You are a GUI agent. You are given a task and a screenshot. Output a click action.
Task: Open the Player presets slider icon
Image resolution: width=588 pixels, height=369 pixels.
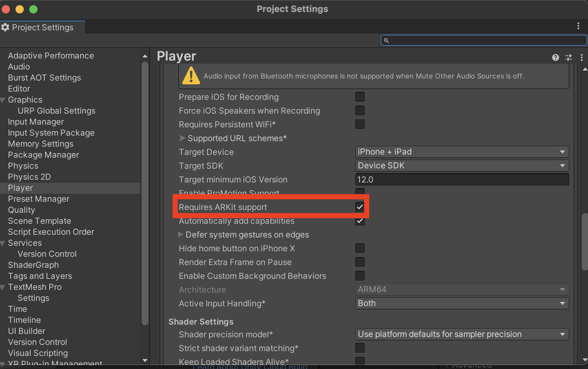pos(569,57)
